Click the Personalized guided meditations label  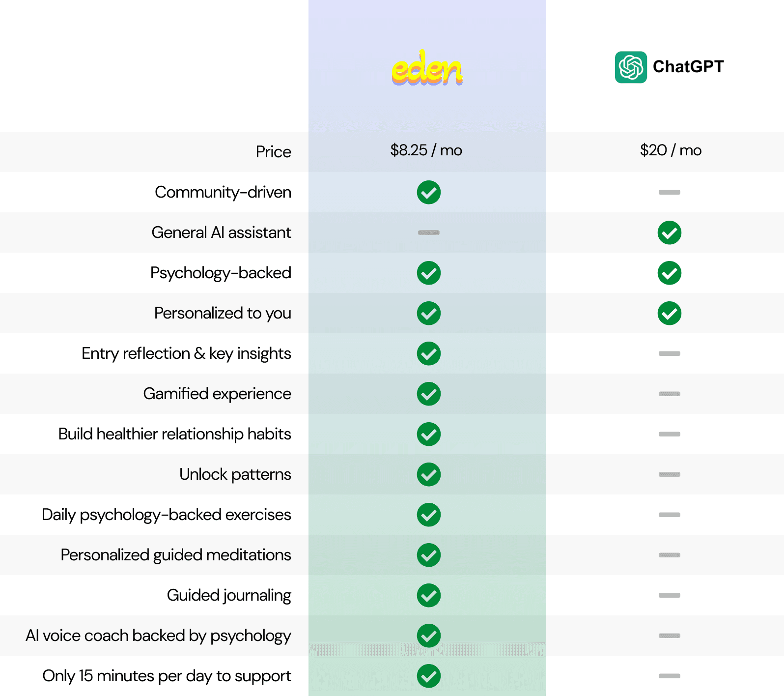pyautogui.click(x=175, y=555)
